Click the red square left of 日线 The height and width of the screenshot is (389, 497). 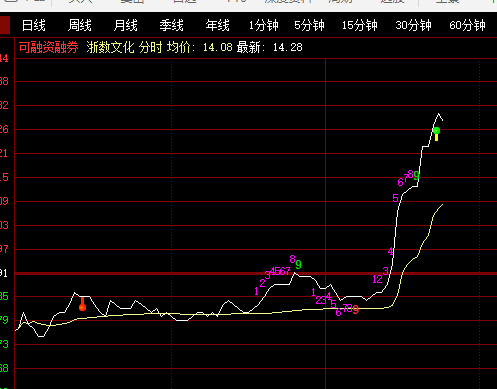tap(5, 25)
